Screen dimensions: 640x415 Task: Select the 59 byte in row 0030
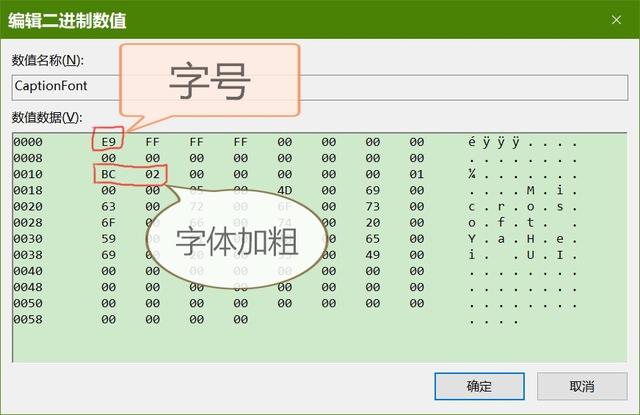click(x=109, y=239)
